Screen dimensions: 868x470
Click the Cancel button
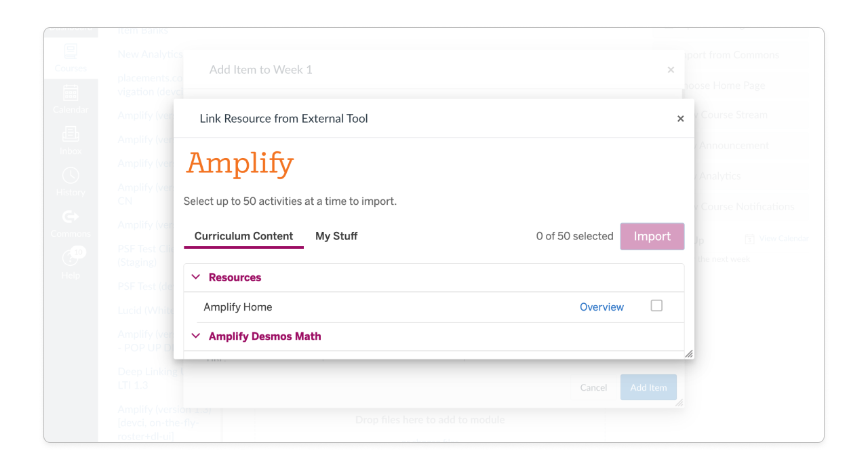coord(593,387)
